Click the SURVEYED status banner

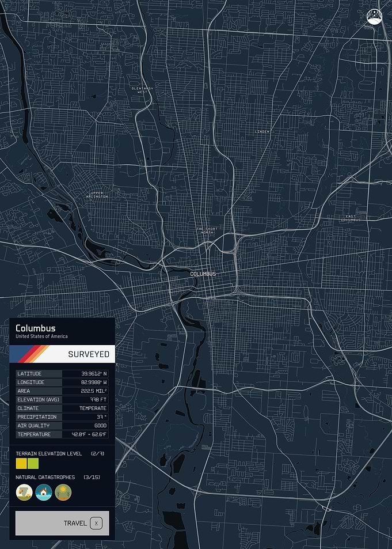click(x=62, y=354)
